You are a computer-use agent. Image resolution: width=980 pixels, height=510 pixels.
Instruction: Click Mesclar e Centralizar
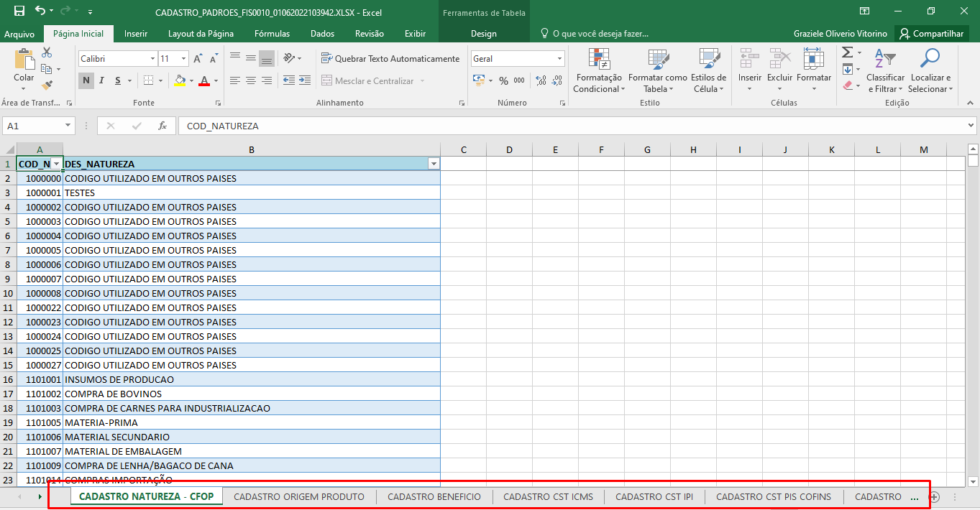click(x=367, y=81)
